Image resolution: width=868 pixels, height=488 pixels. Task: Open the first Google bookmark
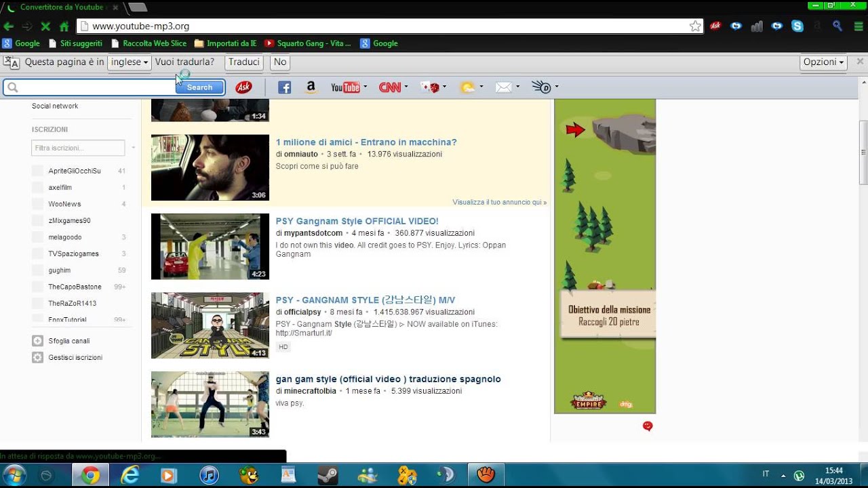(x=21, y=43)
